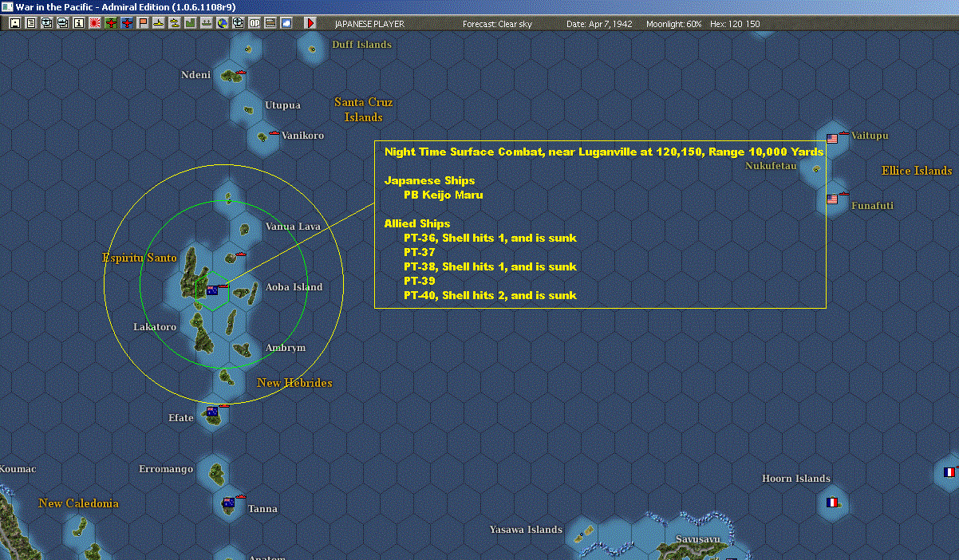Select red plane icon on green background
959x560 pixels.
tap(111, 23)
